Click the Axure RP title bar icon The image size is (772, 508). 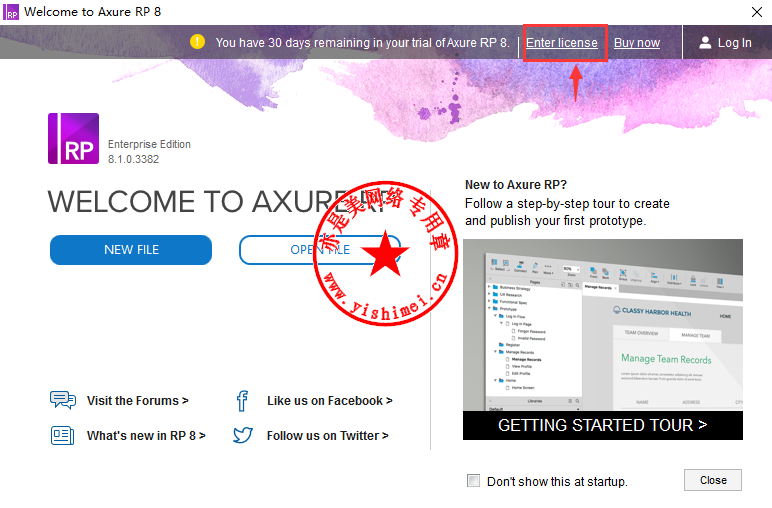coord(11,12)
